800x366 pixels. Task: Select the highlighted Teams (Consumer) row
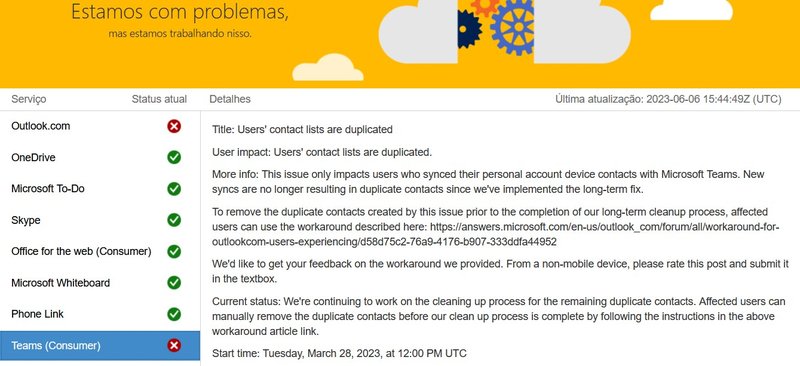(100, 346)
